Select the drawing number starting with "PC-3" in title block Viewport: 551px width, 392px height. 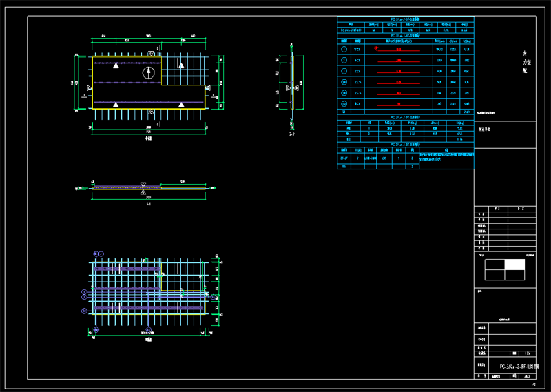[x=519, y=367]
